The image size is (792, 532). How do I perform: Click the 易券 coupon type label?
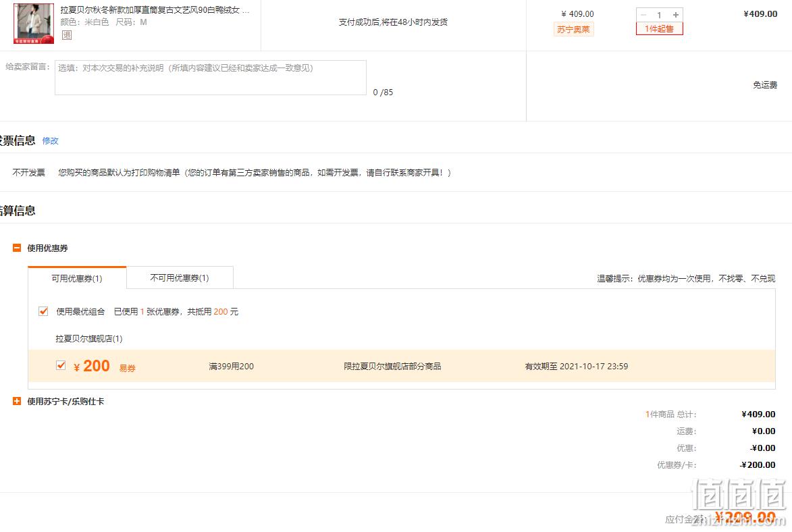coord(128,369)
